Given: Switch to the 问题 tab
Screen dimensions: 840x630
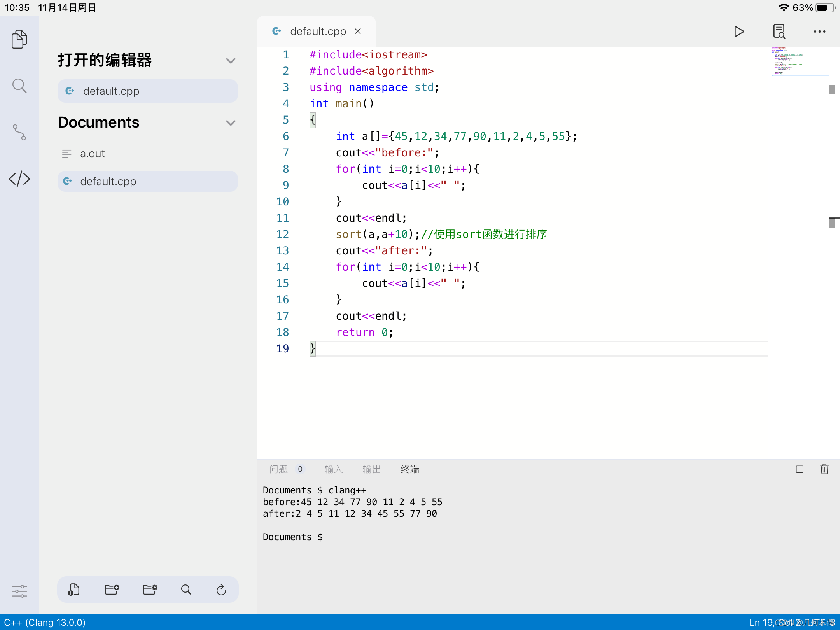Looking at the screenshot, I should (x=278, y=469).
